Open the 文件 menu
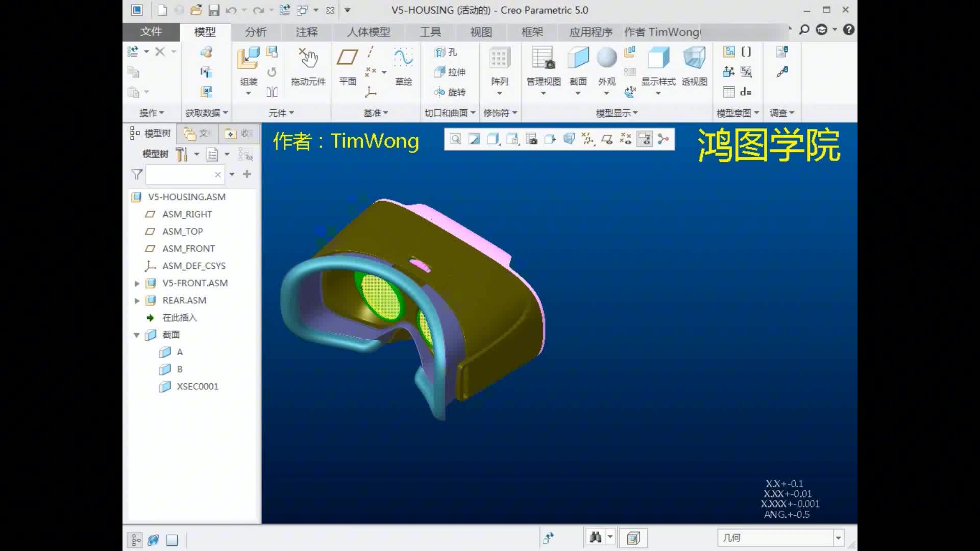Viewport: 980px width, 551px height. tap(151, 32)
